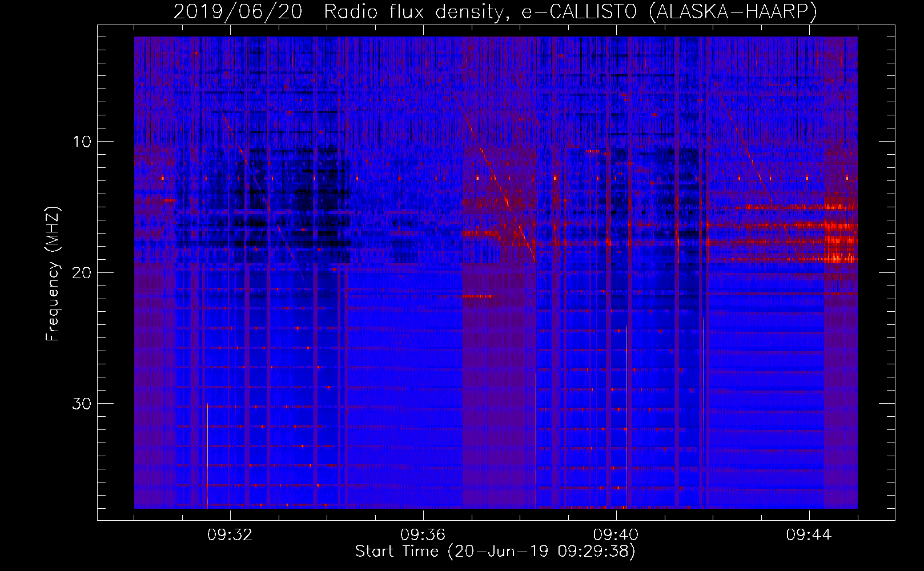Screen dimensions: 924x571
Task: Click the bright red emission band near 09:44
Action: pos(841,234)
